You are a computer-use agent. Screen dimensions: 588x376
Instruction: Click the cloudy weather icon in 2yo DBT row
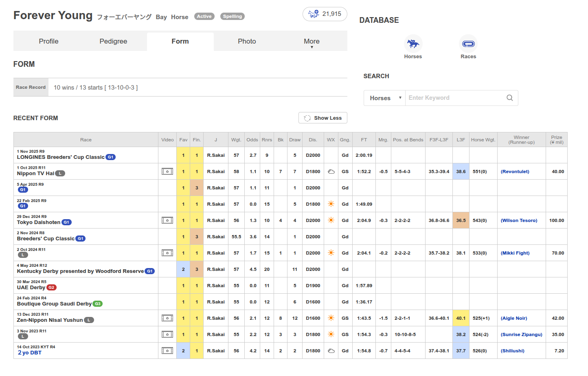click(331, 351)
